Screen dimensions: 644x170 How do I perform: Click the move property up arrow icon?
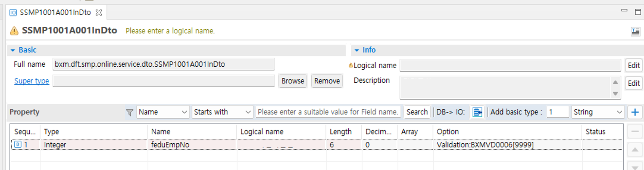coord(635,150)
